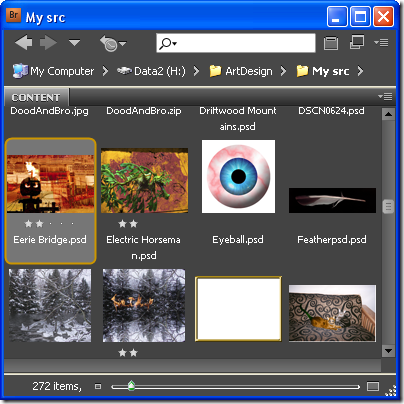Select the DSCN0624.psd file name
The image size is (404, 404).
[331, 111]
